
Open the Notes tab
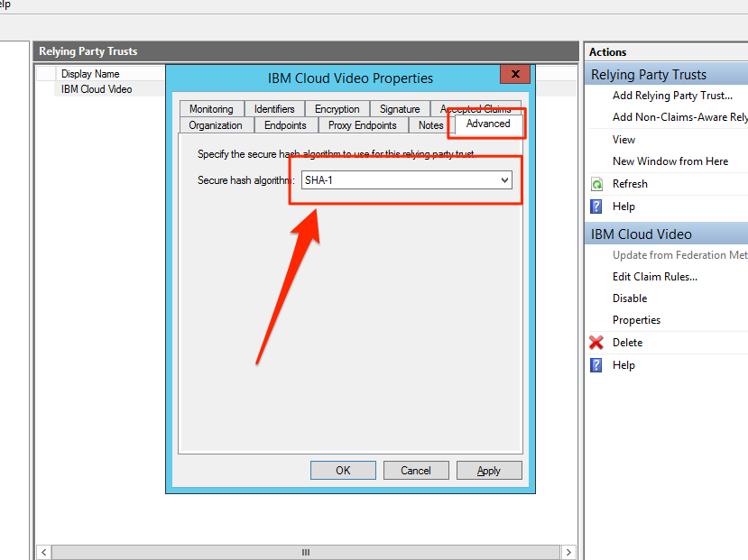click(x=430, y=125)
